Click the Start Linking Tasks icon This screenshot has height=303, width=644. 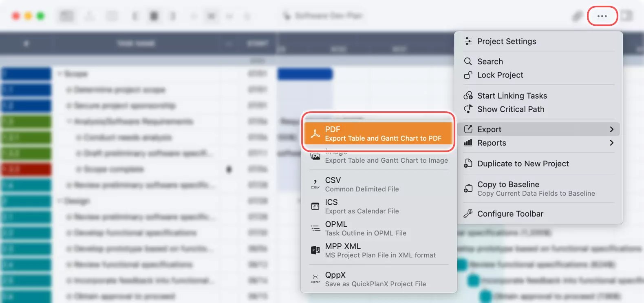468,96
